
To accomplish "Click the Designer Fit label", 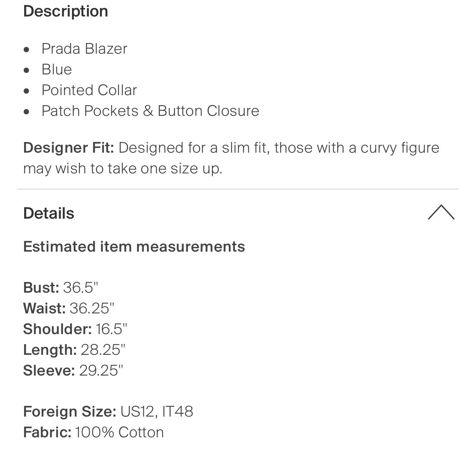I will click(69, 148).
